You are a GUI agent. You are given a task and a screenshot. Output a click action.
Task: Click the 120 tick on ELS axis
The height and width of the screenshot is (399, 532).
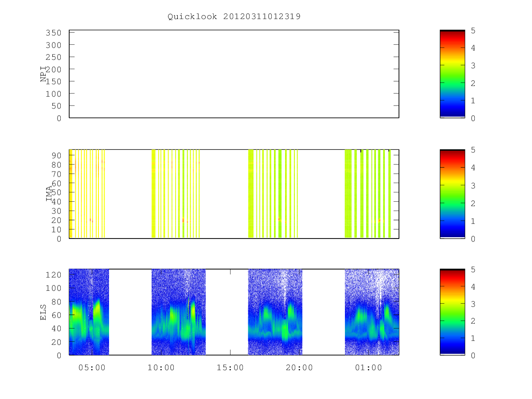(x=54, y=275)
